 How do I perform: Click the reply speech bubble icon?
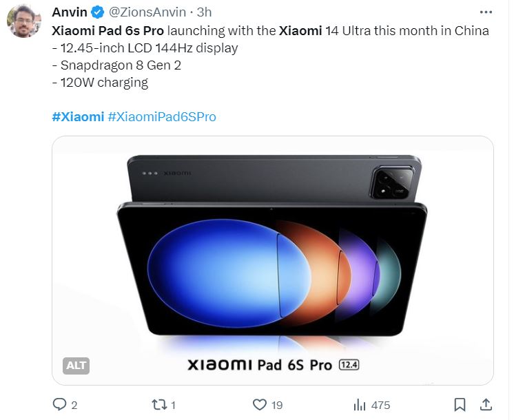60,405
